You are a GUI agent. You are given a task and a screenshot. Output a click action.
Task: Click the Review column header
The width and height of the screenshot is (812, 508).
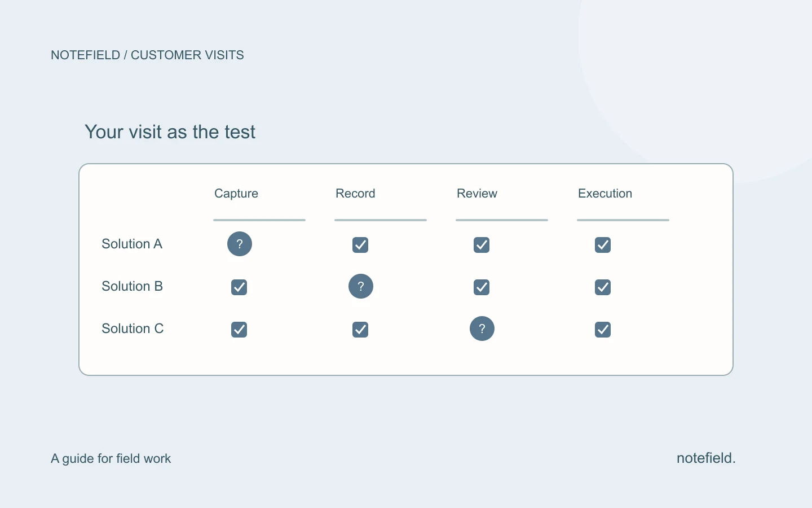click(x=477, y=194)
